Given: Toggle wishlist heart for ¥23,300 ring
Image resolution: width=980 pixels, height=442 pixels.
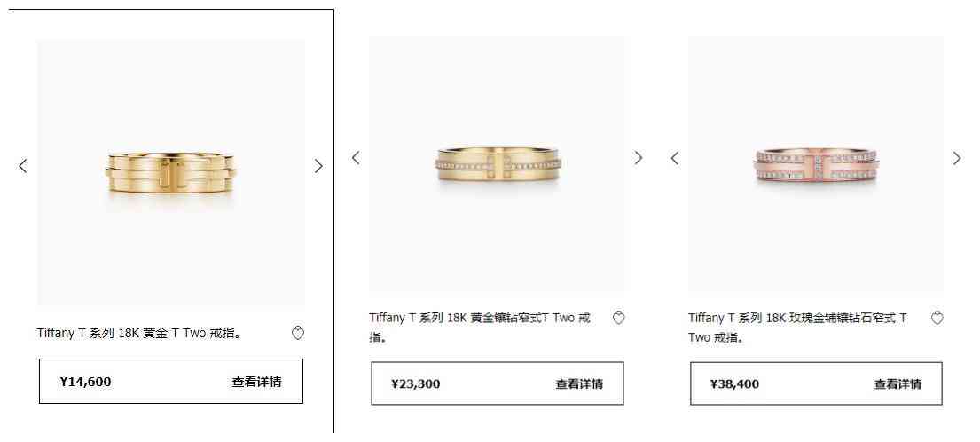Looking at the screenshot, I should click(618, 318).
